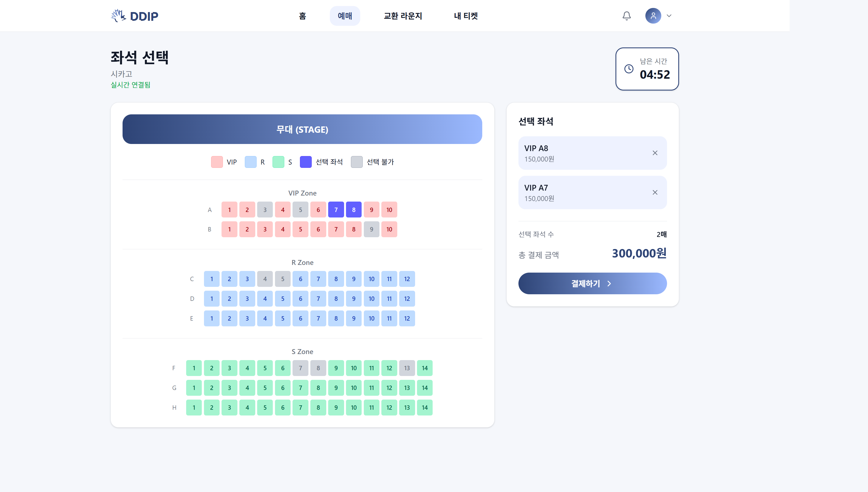Screen dimensions: 868x492
Task: Select seat B10 in the VIP Zone
Action: coord(389,229)
